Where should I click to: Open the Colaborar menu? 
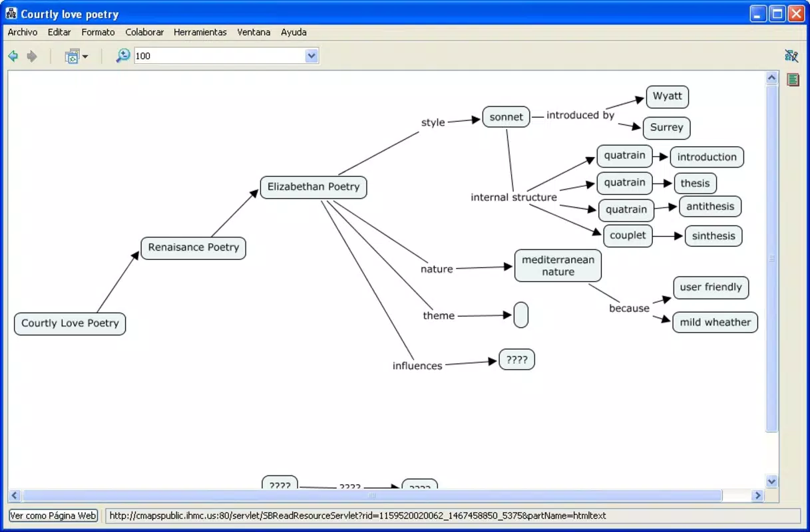tap(144, 32)
